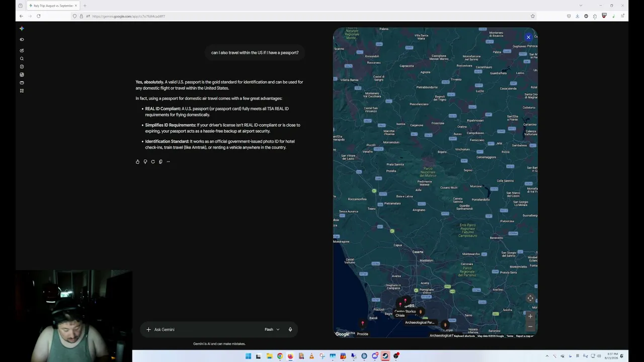The width and height of the screenshot is (644, 362).
Task: Bookmark this page with the star
Action: click(533, 16)
